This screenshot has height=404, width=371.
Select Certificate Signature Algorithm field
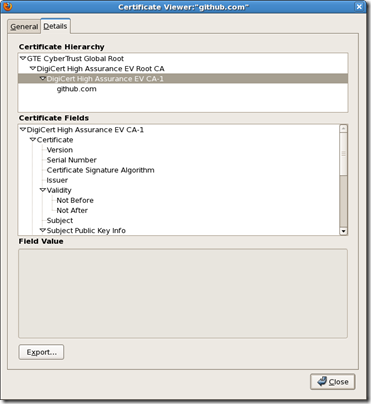(x=101, y=170)
